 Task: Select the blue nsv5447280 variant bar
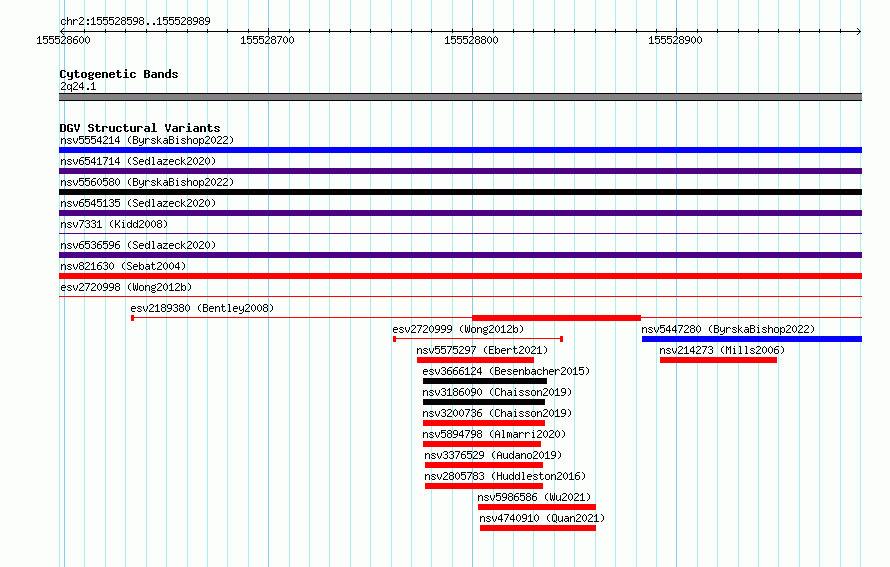[x=752, y=339]
